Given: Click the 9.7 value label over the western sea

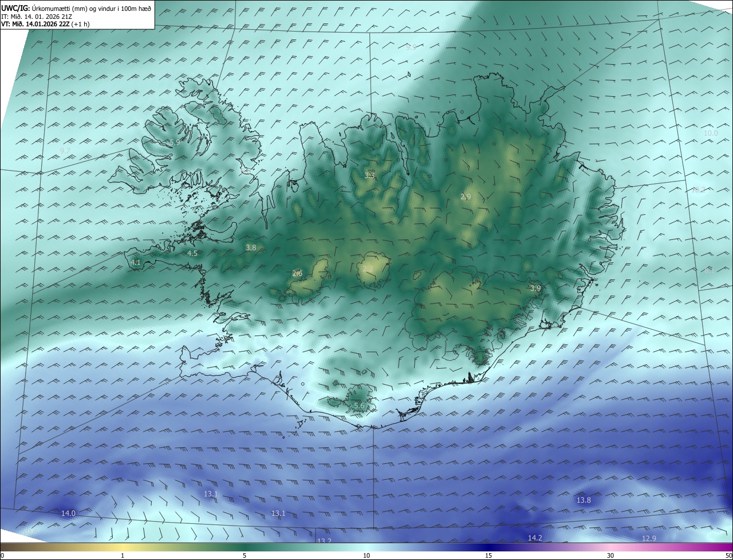Looking at the screenshot, I should (x=65, y=151).
